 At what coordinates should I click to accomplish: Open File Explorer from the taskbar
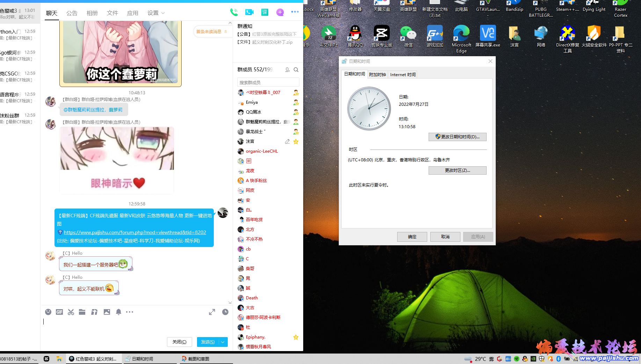point(59,359)
